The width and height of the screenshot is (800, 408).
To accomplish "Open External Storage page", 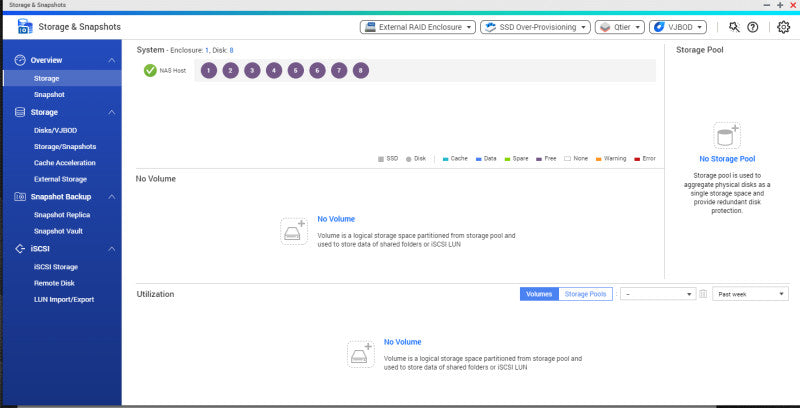I will (62, 179).
